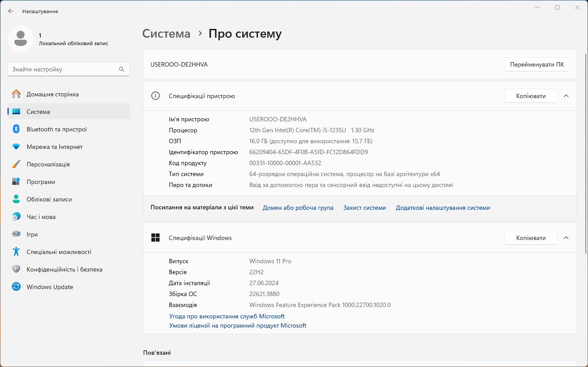Open Windows Update page
The image size is (588, 367).
tap(69, 287)
